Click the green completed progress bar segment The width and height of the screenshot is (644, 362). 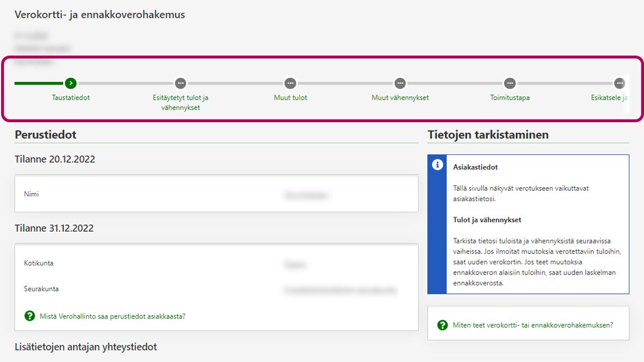[39, 83]
